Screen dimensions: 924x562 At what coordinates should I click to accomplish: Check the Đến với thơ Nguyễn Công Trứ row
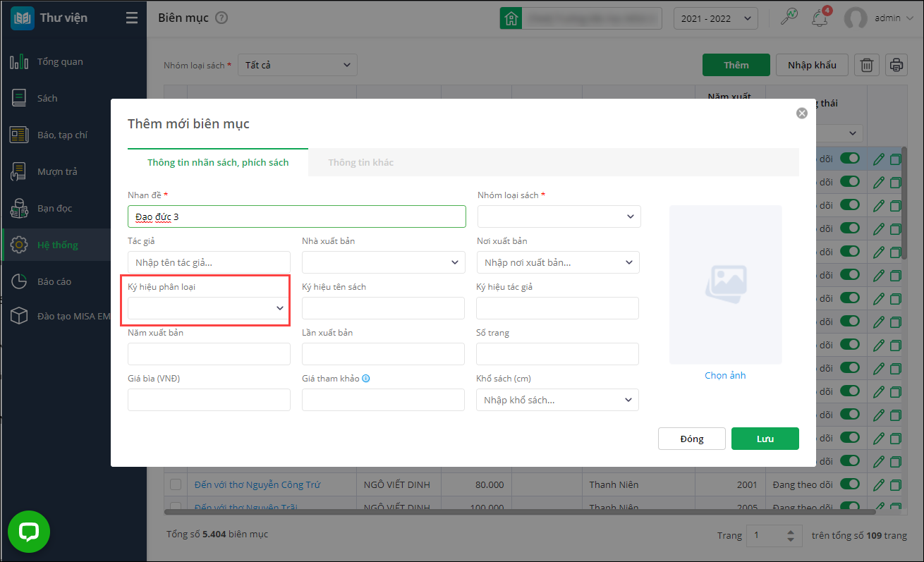176,484
